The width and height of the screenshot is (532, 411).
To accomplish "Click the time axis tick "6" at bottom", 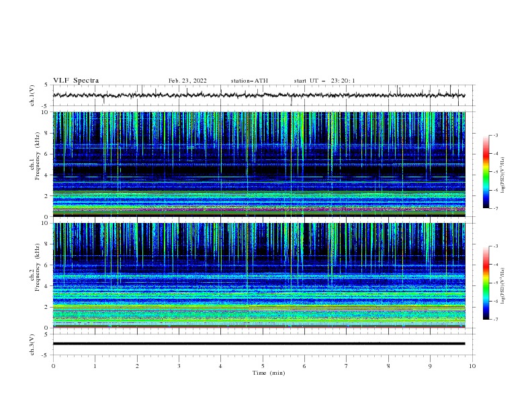I will click(x=304, y=366).
